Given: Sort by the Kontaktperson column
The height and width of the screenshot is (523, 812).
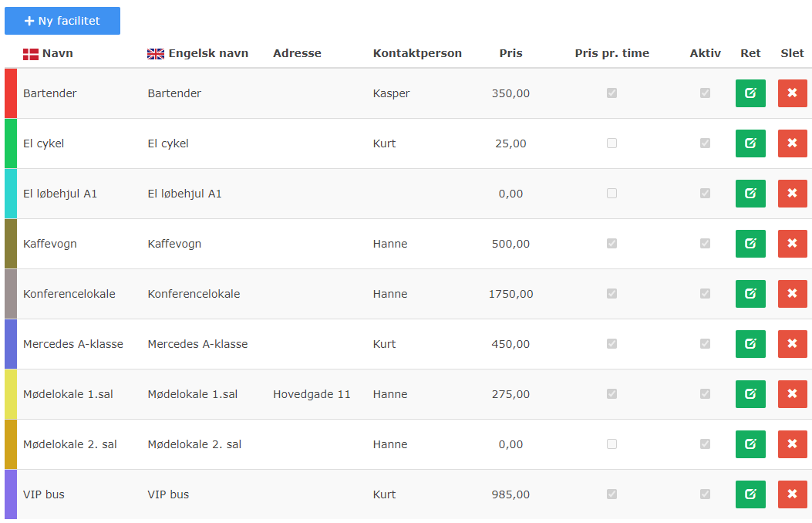Looking at the screenshot, I should [x=416, y=53].
